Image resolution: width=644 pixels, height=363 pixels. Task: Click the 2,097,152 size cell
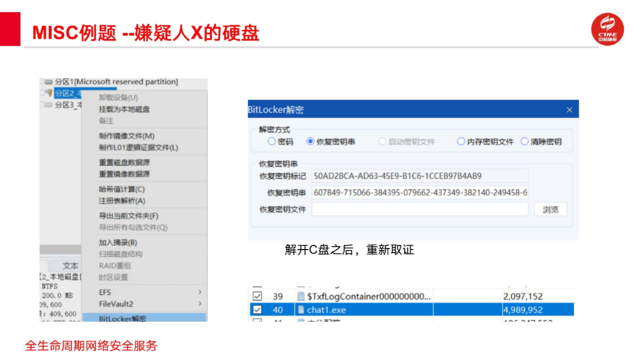[523, 296]
